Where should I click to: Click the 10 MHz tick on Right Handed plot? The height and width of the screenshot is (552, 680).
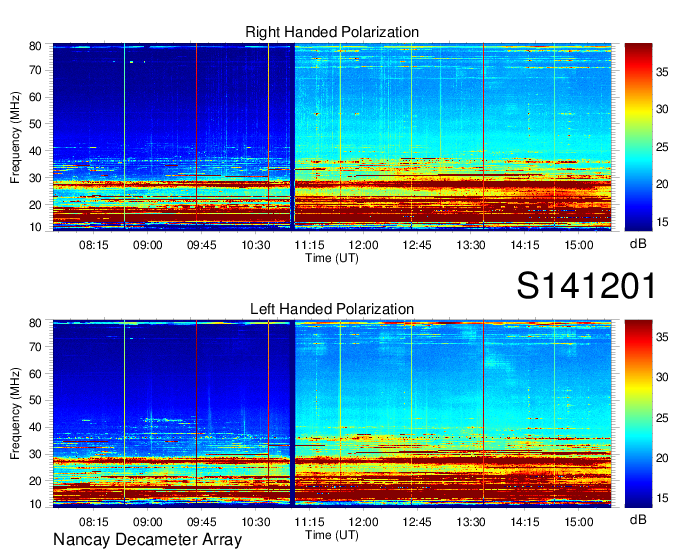[x=35, y=227]
